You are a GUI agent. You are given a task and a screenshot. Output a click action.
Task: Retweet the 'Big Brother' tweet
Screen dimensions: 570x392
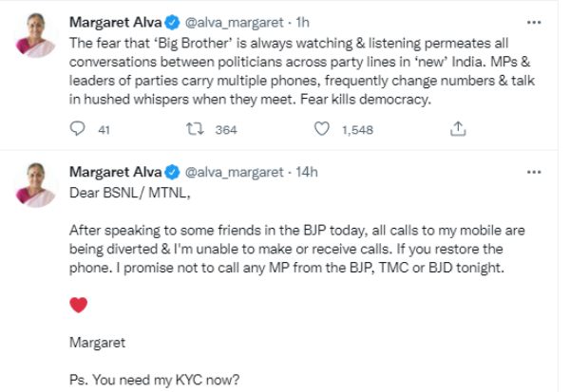coord(195,130)
